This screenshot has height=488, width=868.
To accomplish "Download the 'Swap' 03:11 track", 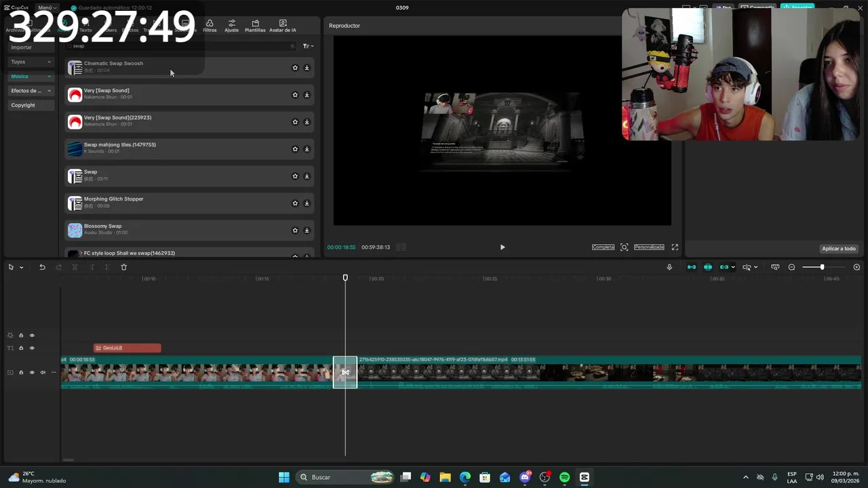I will click(307, 176).
